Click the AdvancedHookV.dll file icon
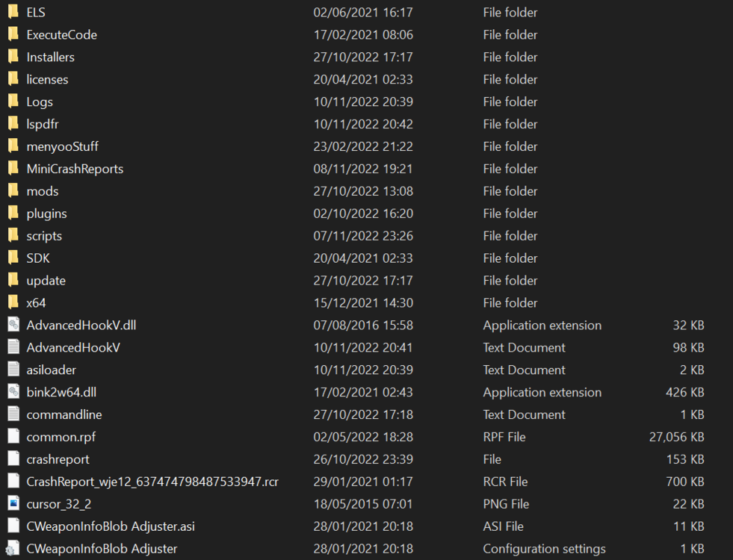This screenshot has width=733, height=560. pyautogui.click(x=13, y=325)
